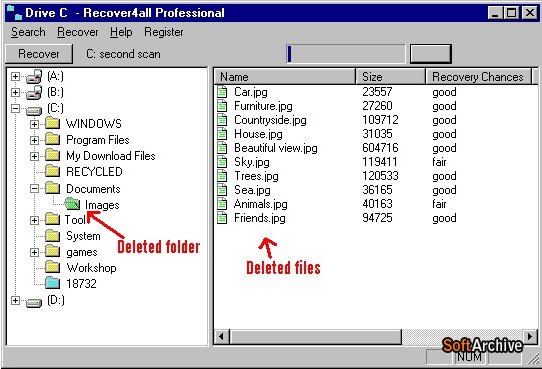Open the Register menu
The image size is (542, 369).
(163, 32)
